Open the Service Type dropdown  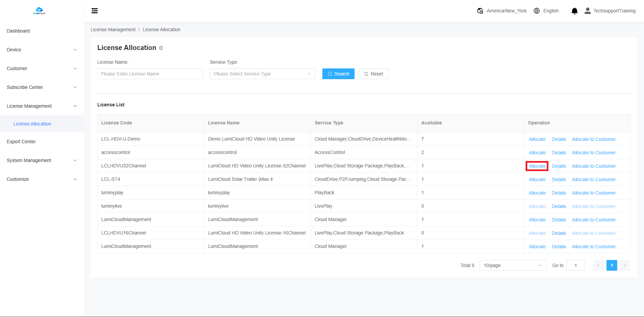click(262, 74)
